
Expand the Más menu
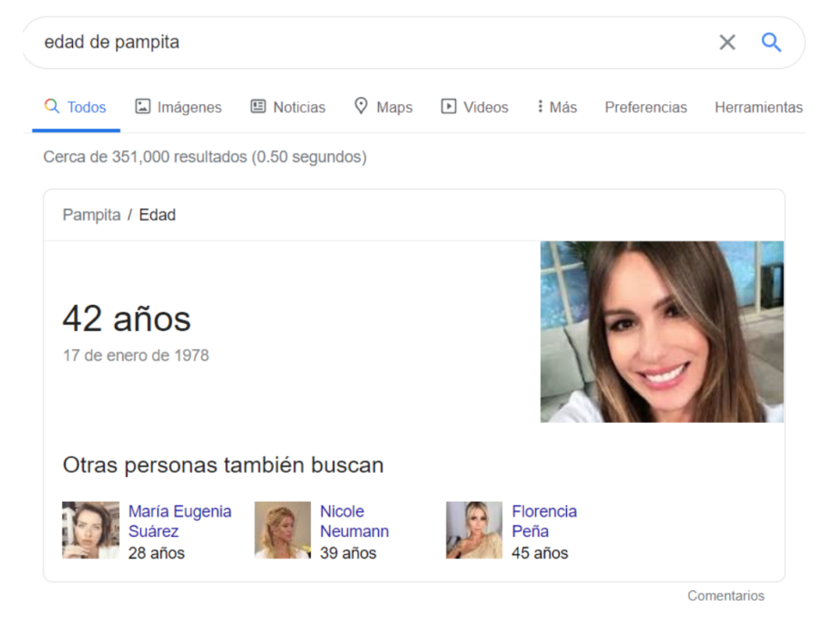tap(557, 107)
